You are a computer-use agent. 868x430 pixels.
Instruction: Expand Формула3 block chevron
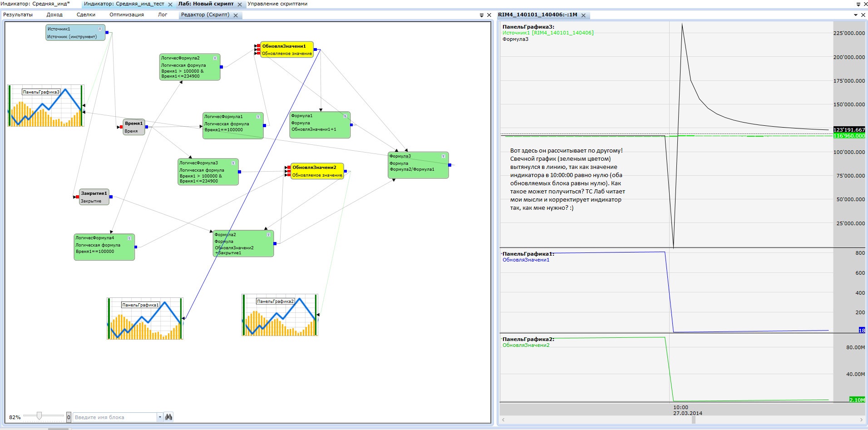coord(443,156)
